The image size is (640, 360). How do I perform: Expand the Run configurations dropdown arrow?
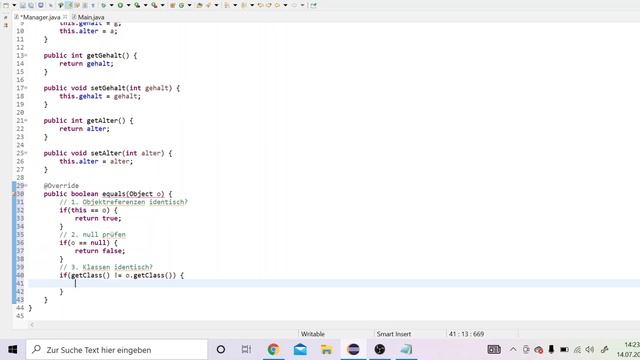pyautogui.click(x=128, y=5)
